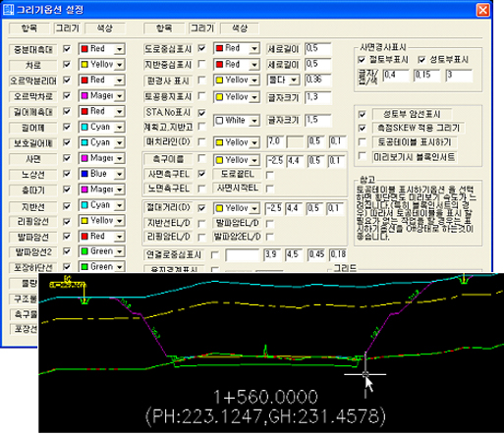Toggle the 차로 draw checkbox
This screenshot has height=435, width=504.
click(67, 64)
